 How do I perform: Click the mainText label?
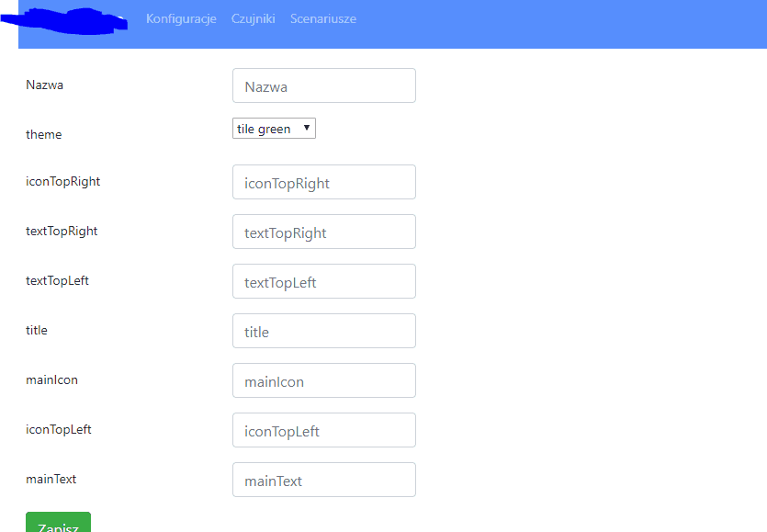coord(51,479)
